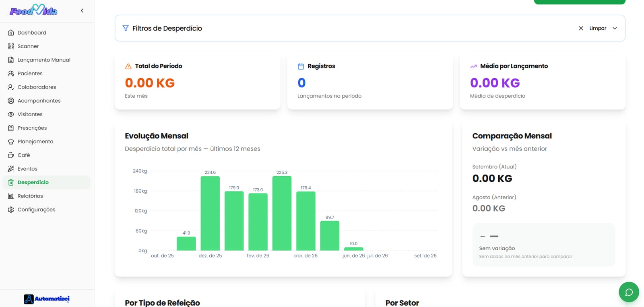Click the out. de 25 axis label
Viewport: 644px width, 307px height.
[162, 256]
